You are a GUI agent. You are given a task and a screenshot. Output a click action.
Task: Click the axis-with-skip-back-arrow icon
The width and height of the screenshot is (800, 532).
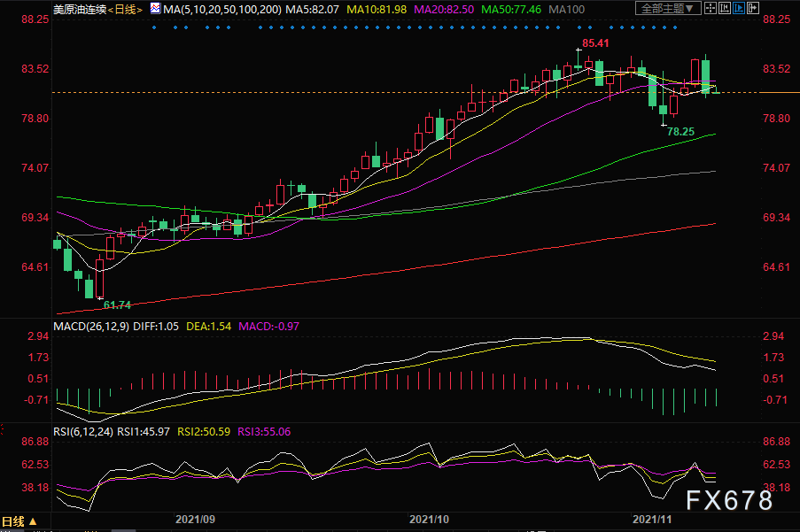pos(724,8)
